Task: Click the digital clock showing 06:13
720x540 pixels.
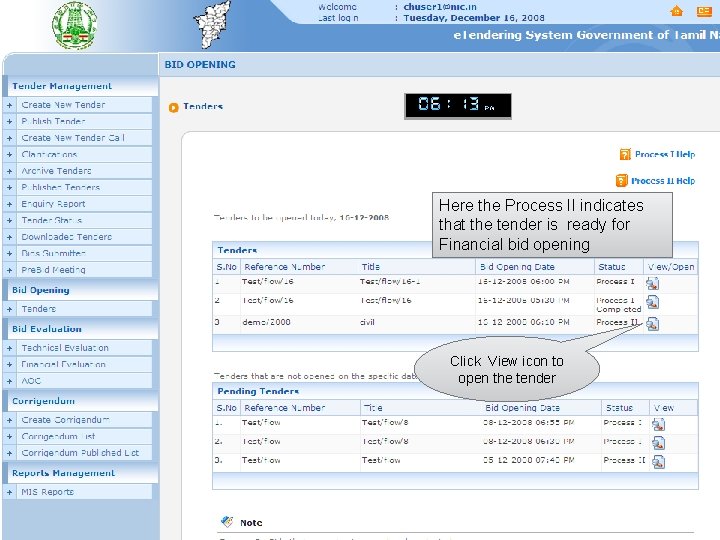Action: click(458, 106)
